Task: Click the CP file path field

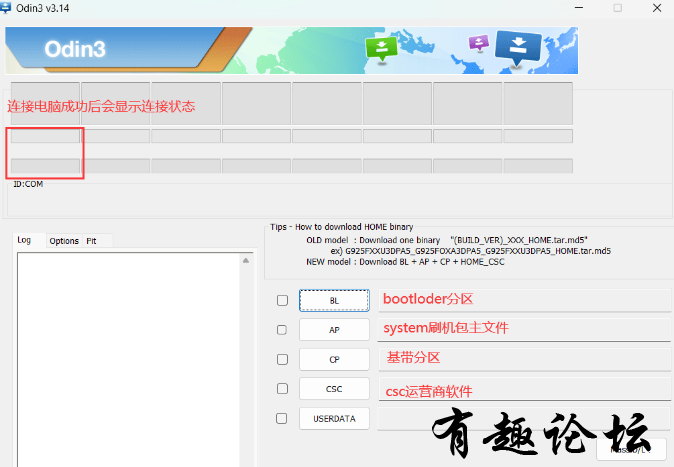Action: pos(524,359)
